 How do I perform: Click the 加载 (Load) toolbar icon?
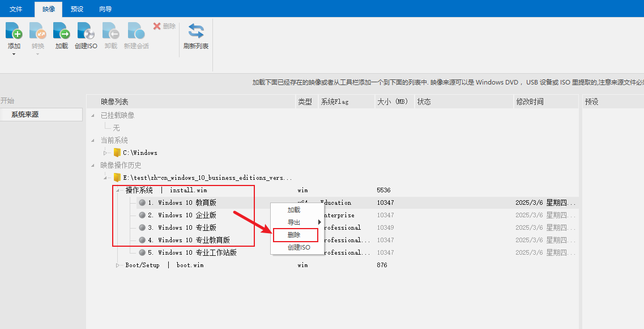(x=62, y=31)
